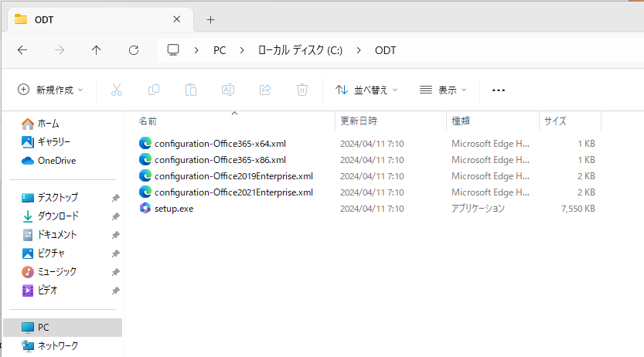Screen dimensions: 644x357
Task: Go back using the left arrow
Action: tap(22, 50)
